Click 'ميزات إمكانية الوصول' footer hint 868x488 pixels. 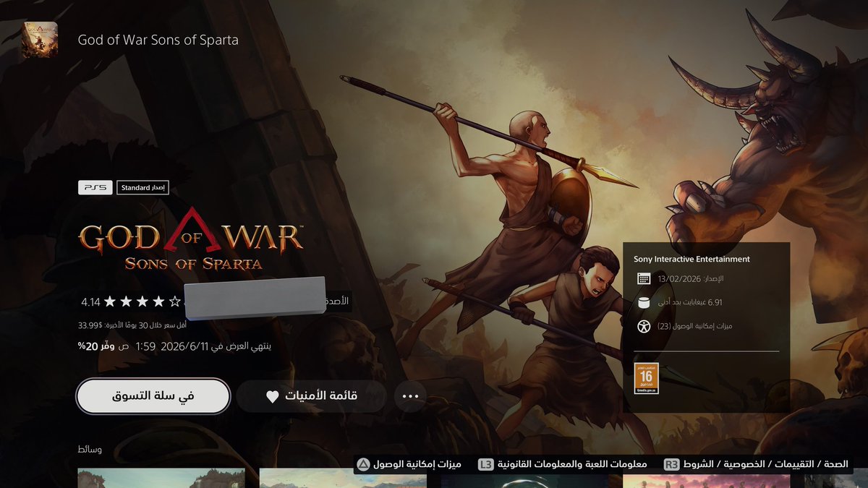pyautogui.click(x=418, y=464)
